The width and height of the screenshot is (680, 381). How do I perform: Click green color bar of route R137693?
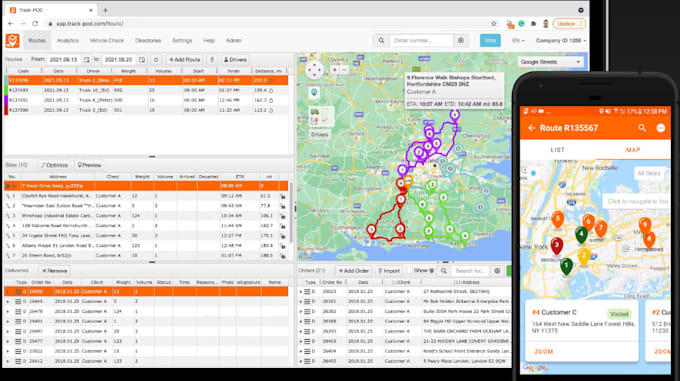point(6,90)
